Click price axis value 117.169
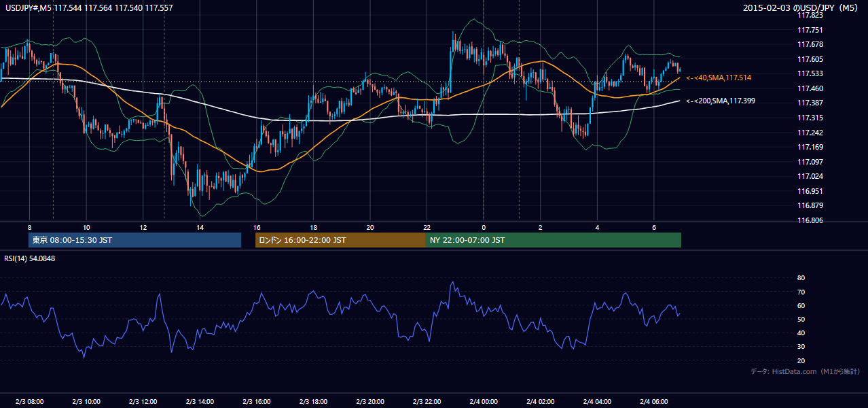The height and width of the screenshot is (408, 868). click(810, 147)
